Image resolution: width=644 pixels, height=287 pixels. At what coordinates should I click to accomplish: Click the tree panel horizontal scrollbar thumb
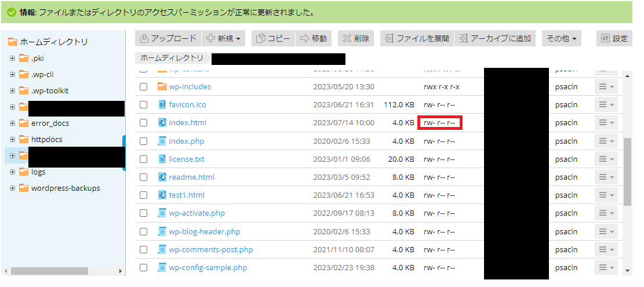click(50, 271)
